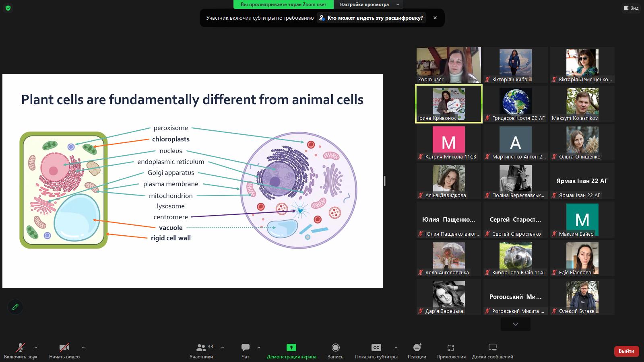The image size is (644, 362).
Task: Toggle Show Subtitles CC button
Action: click(x=376, y=348)
